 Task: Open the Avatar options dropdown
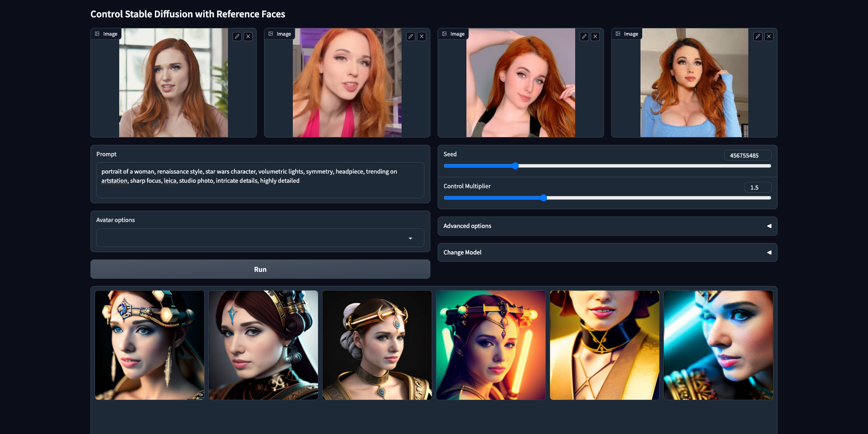[x=260, y=238]
